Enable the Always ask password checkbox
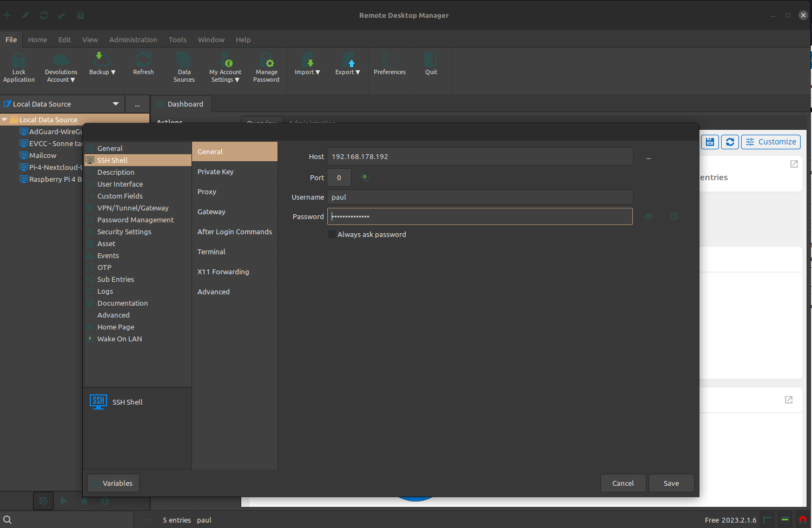Viewport: 812px width, 528px height. [332, 234]
